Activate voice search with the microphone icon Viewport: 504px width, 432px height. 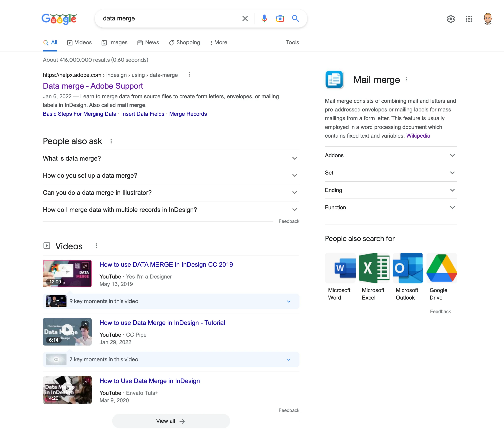(264, 18)
